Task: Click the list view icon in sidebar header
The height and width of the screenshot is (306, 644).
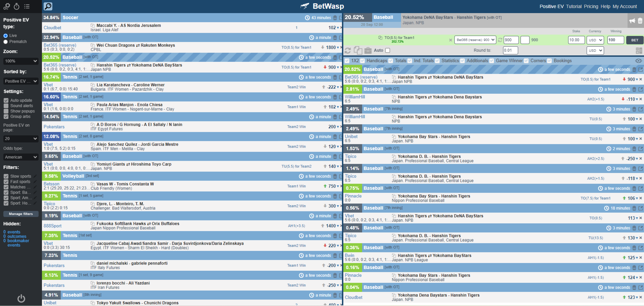Action: click(27, 6)
